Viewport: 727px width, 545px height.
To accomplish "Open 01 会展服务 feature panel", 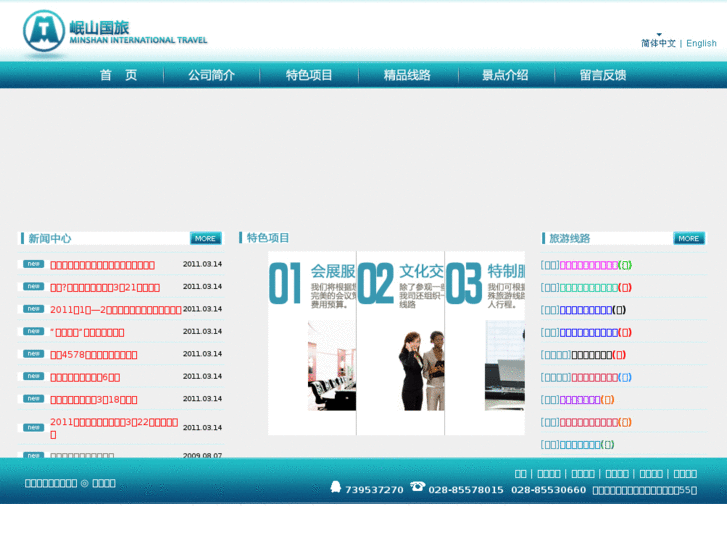I will click(312, 343).
